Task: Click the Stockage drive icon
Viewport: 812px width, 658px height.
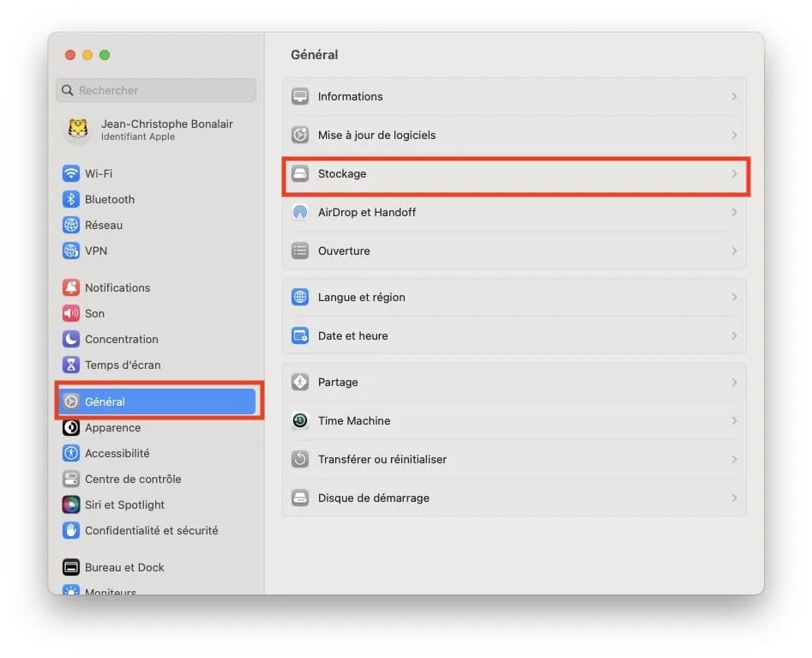Action: coord(300,173)
